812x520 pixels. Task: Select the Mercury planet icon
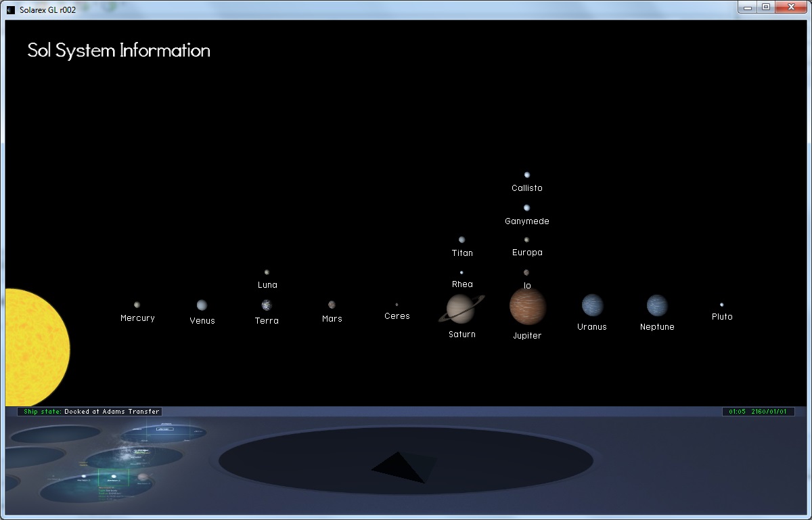tap(137, 305)
